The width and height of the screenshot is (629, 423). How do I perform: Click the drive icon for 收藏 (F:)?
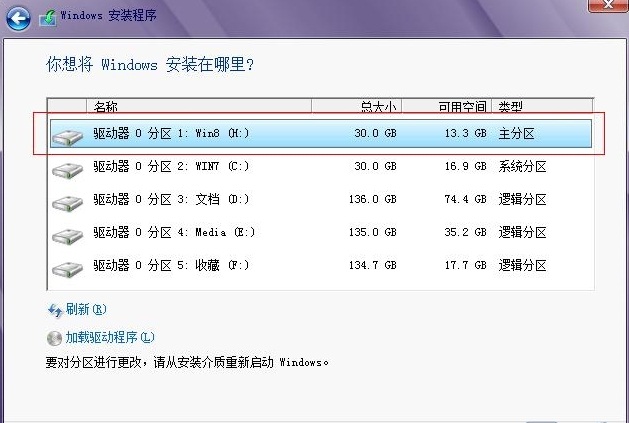tap(67, 268)
